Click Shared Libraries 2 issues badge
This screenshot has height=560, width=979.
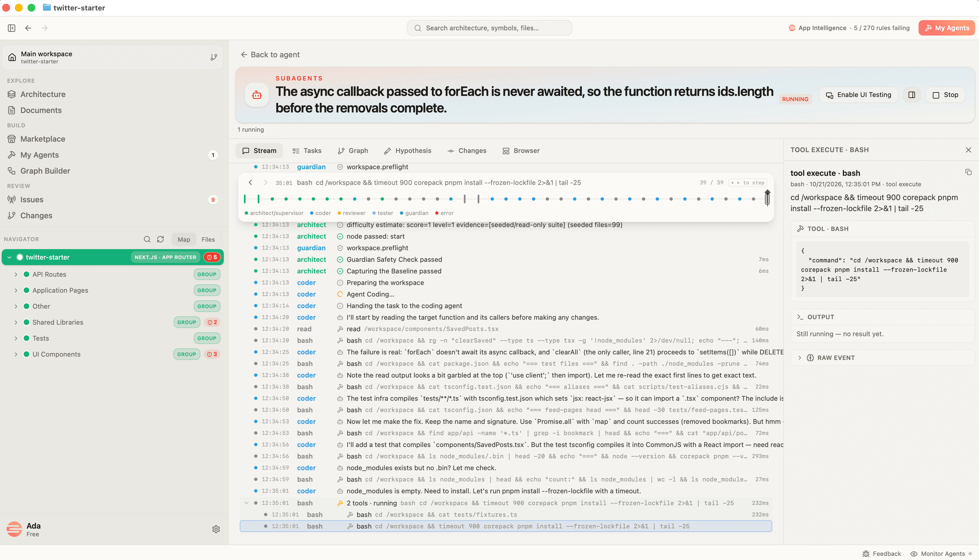coord(212,322)
